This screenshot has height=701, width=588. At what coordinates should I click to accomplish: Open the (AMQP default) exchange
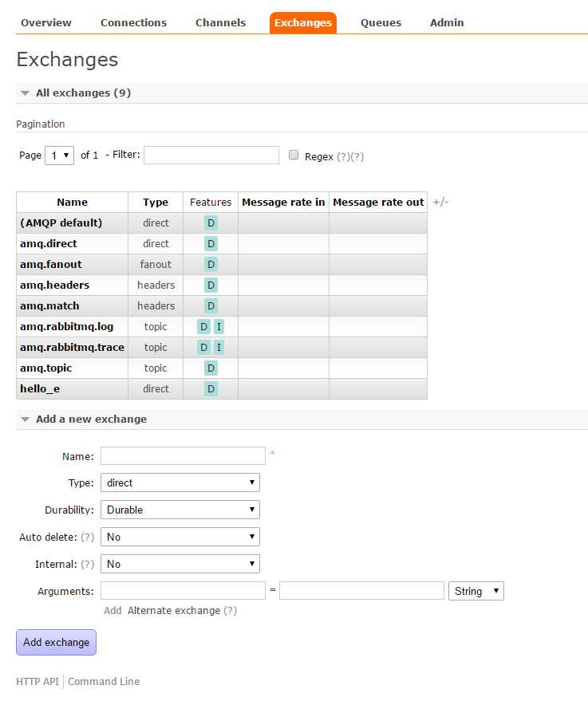[61, 223]
